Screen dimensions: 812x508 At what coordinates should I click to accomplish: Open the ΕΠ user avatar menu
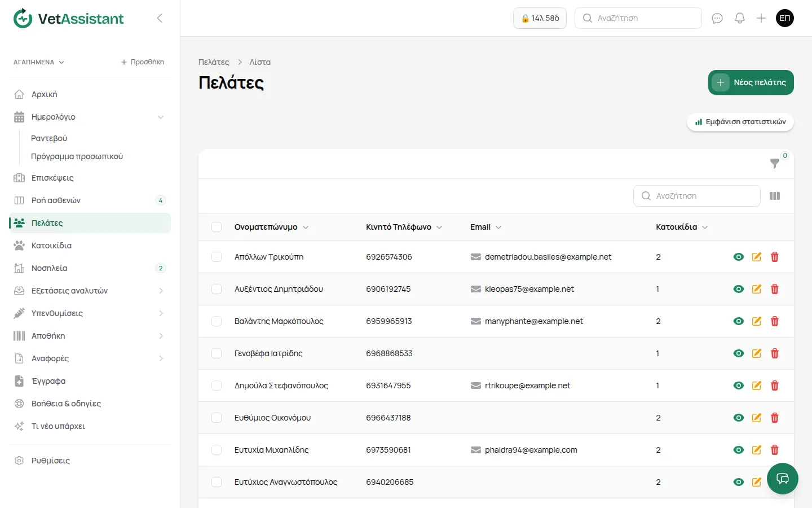pyautogui.click(x=785, y=18)
